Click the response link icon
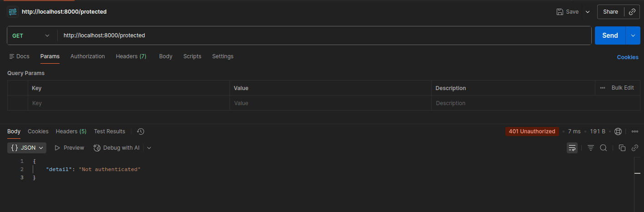The image size is (644, 212). tap(635, 148)
